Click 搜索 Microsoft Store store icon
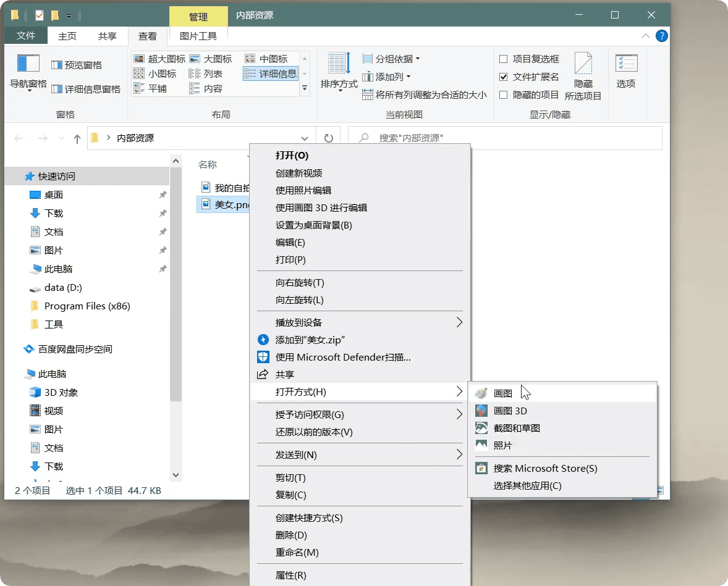 tap(481, 468)
